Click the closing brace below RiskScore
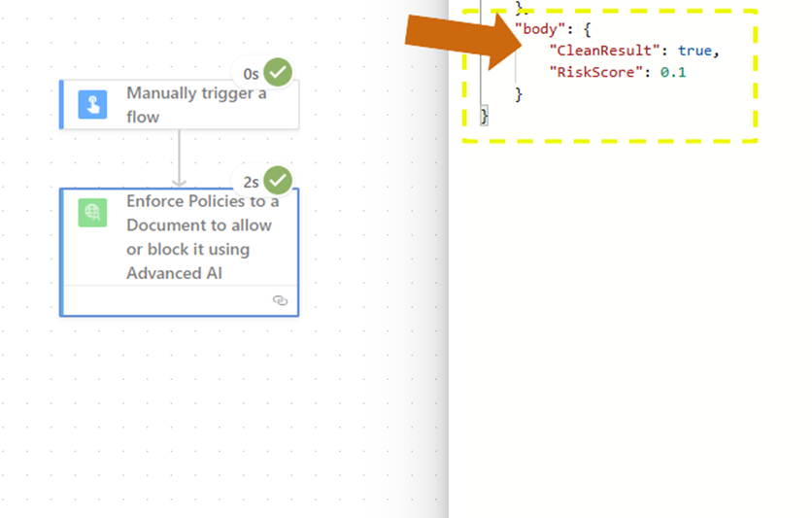 [x=519, y=94]
